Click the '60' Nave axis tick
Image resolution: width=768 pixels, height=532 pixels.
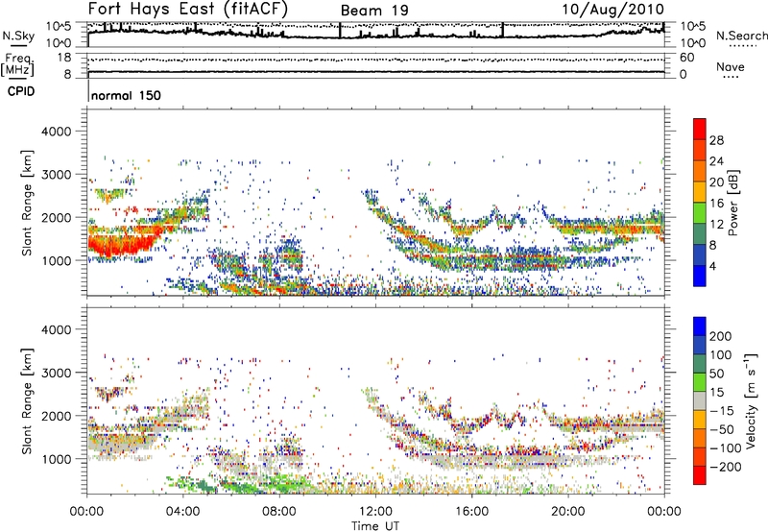click(x=686, y=58)
